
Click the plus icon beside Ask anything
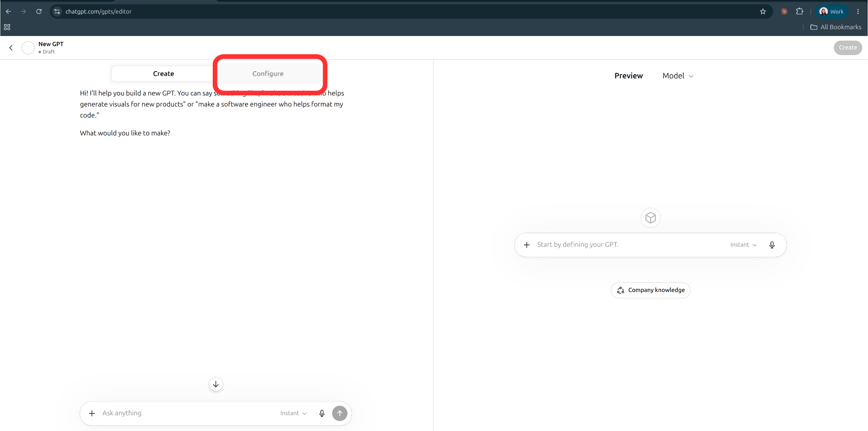(92, 413)
